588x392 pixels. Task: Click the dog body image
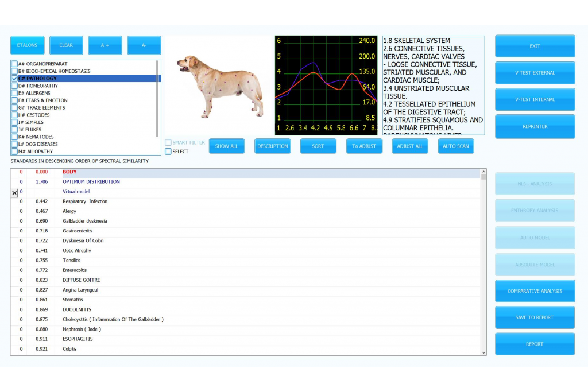click(x=220, y=87)
